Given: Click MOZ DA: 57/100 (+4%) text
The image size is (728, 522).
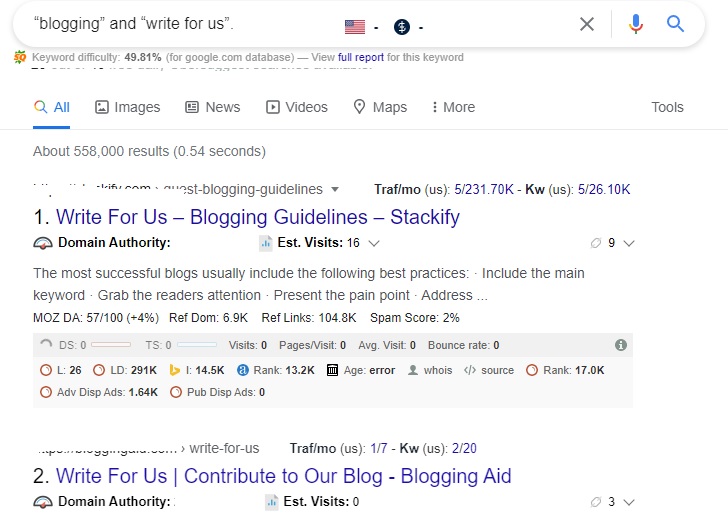Looking at the screenshot, I should click(x=96, y=318).
